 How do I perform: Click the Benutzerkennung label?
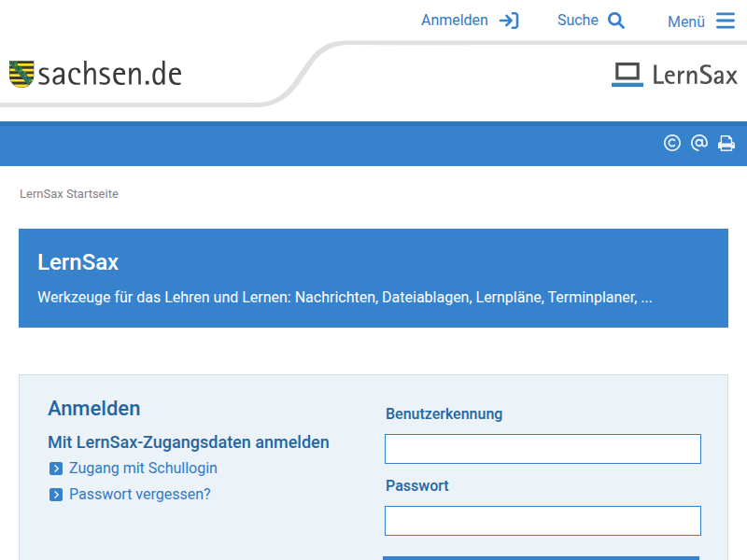[x=444, y=413]
